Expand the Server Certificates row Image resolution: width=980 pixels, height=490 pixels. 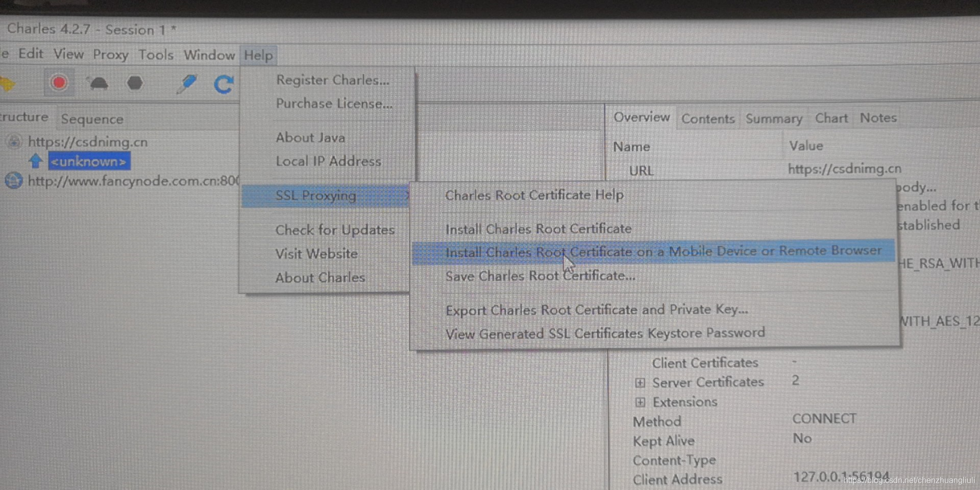pos(640,382)
